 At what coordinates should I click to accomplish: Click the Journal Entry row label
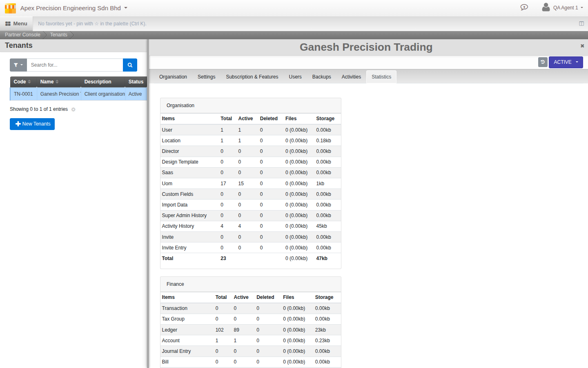(x=176, y=351)
